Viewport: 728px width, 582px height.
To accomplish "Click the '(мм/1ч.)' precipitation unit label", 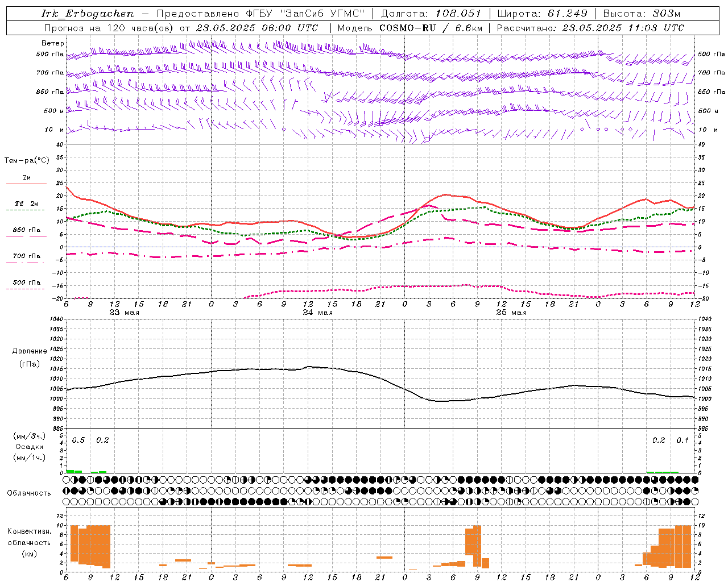I will pos(30,457).
